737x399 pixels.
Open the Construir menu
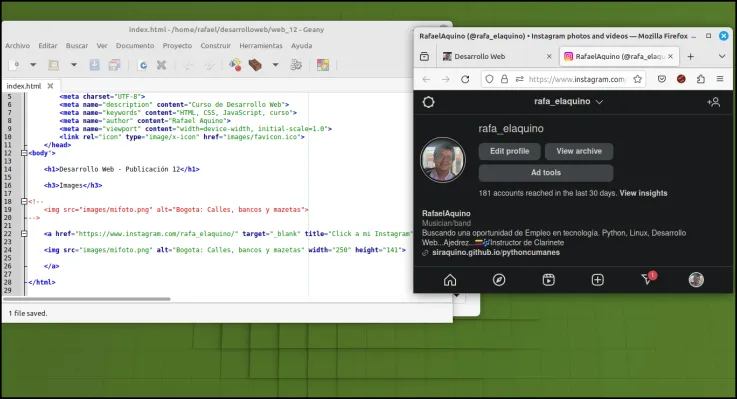click(215, 46)
